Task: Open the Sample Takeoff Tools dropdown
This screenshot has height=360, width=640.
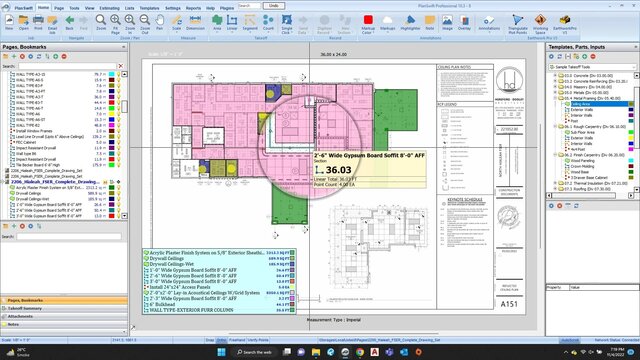Action: click(592, 67)
